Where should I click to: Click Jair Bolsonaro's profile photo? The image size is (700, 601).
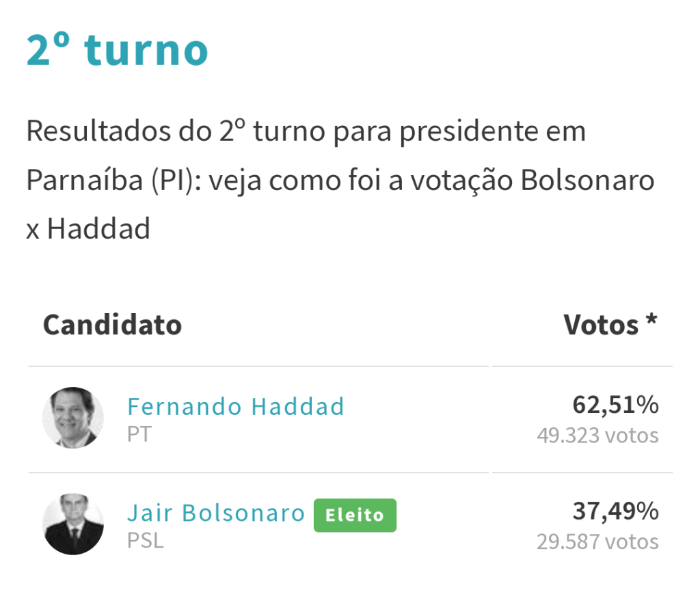72,524
